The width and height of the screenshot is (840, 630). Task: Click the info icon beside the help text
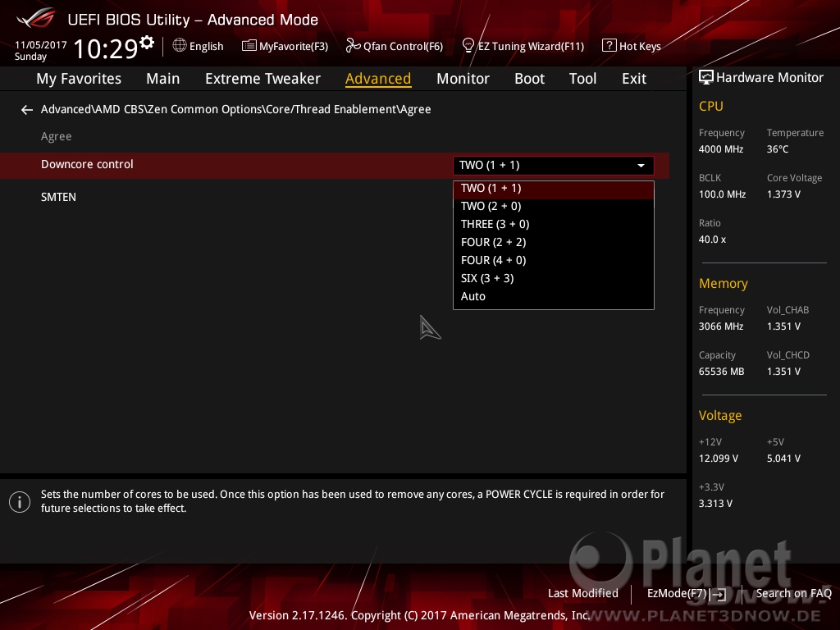click(20, 502)
